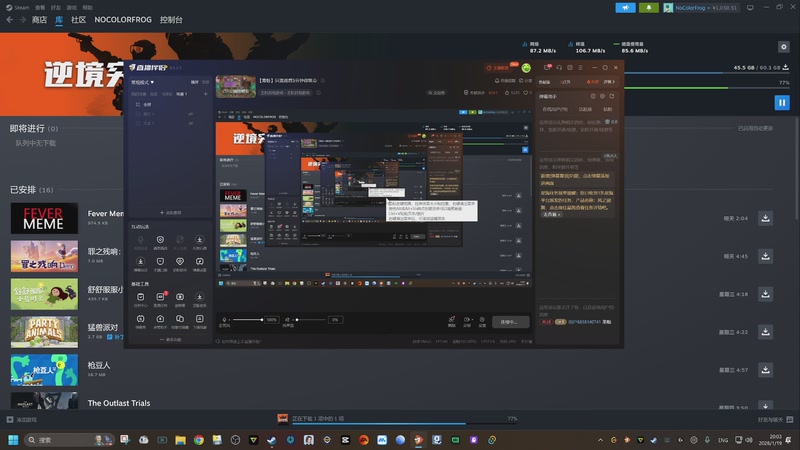Toggle 全部 checkbox in sources list
The image size is (800, 450).
point(138,104)
